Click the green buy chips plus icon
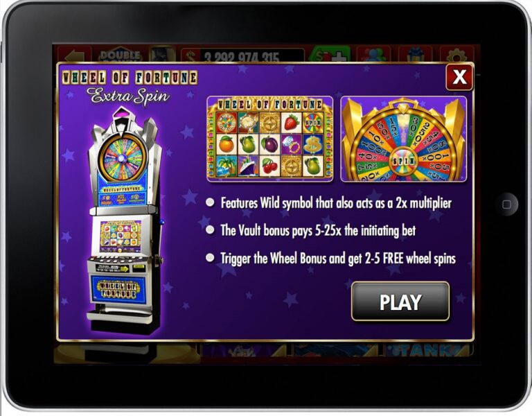 (332, 55)
